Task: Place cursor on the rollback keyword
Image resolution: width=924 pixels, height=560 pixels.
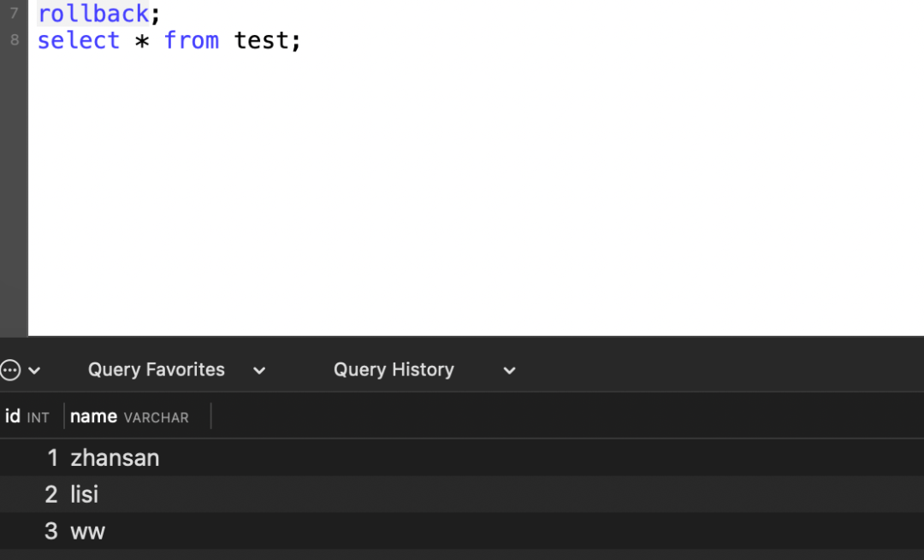Action: pyautogui.click(x=93, y=14)
